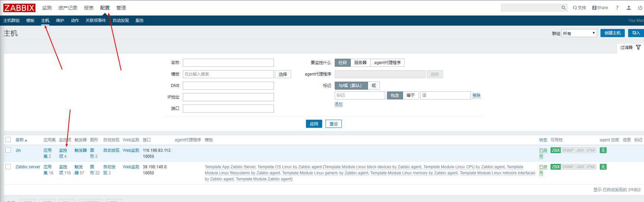
Task: Sort hosts by name column
Action: pos(21,140)
